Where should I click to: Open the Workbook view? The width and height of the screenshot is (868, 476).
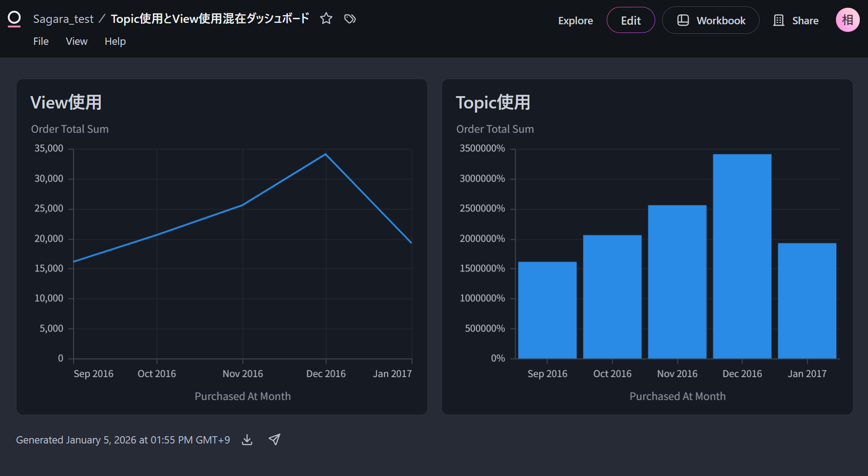click(711, 21)
